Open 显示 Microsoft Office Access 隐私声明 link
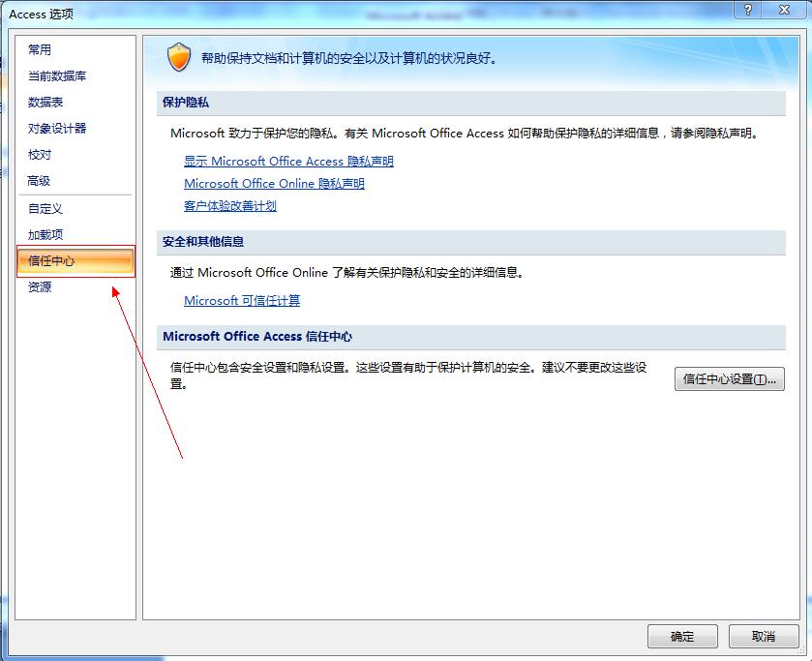 click(x=288, y=161)
